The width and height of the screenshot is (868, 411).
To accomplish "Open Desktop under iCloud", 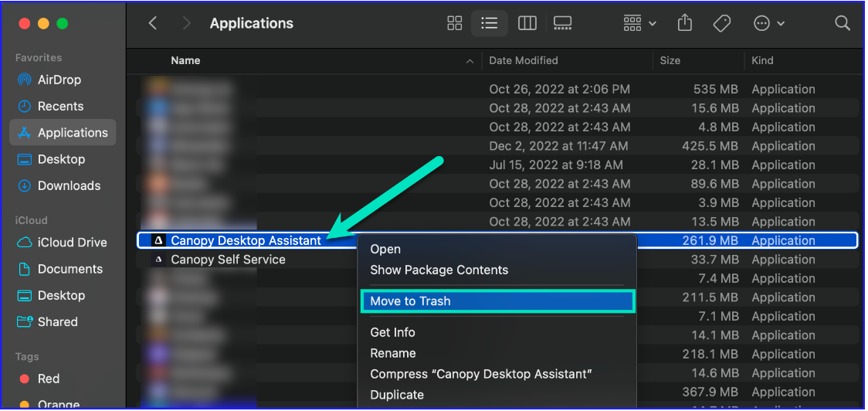I will tap(63, 296).
